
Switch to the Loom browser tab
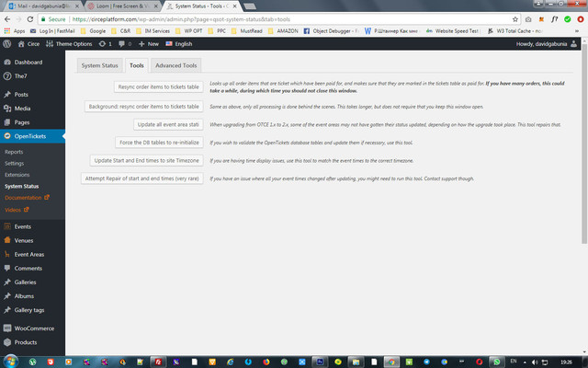(x=122, y=6)
